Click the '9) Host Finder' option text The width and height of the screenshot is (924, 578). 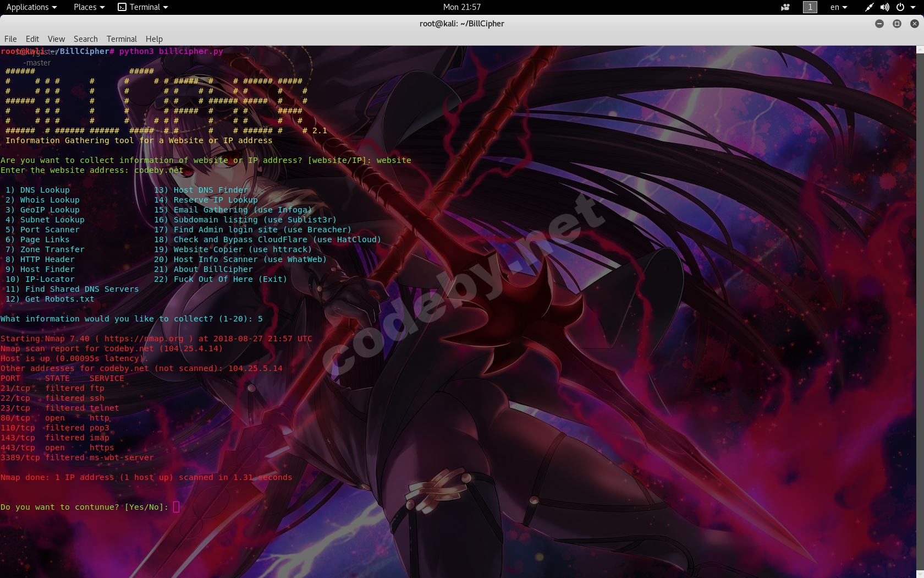coord(40,269)
